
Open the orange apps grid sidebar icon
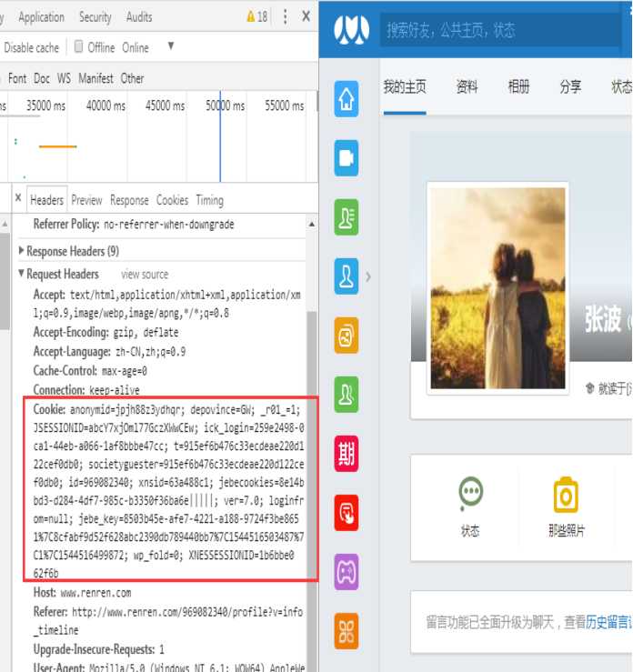click(x=347, y=631)
